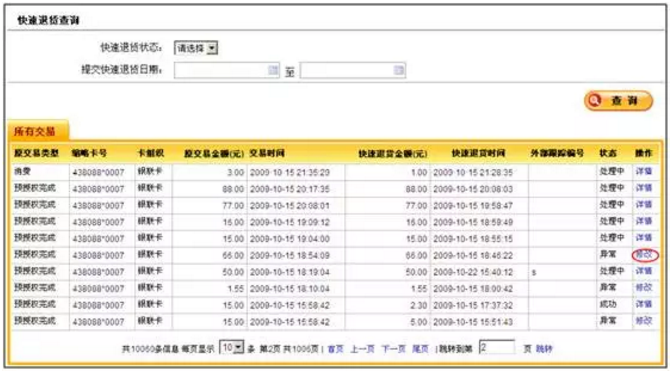This screenshot has width=672, height=372.
Task: Click the 原交易类型 column header
Action: [36, 153]
